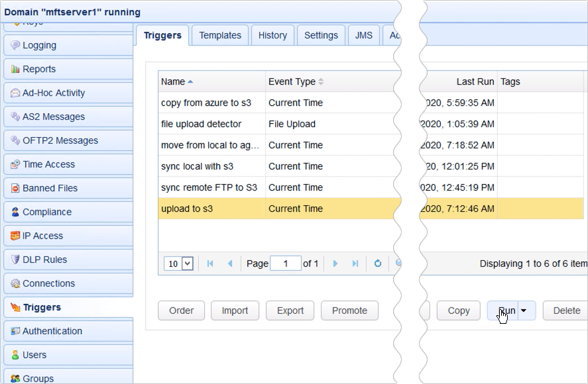Open the History tab
Screen dimensions: 588x384
coord(272,35)
